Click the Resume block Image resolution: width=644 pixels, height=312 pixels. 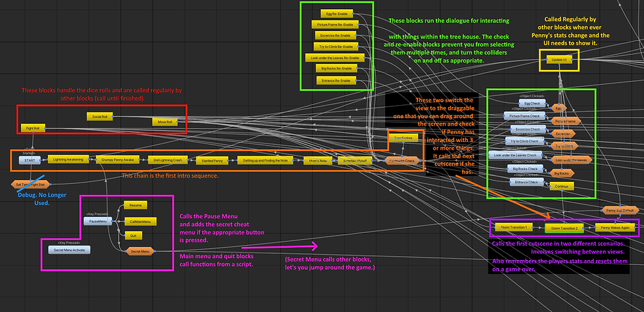[x=135, y=205]
